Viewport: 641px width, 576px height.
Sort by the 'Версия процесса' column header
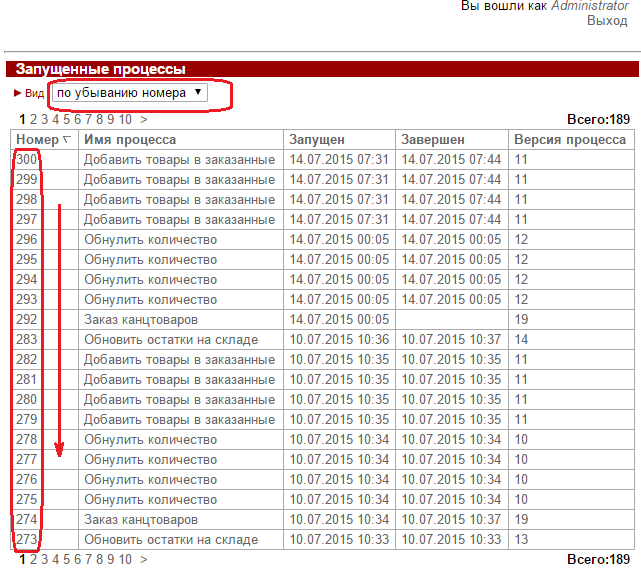570,139
